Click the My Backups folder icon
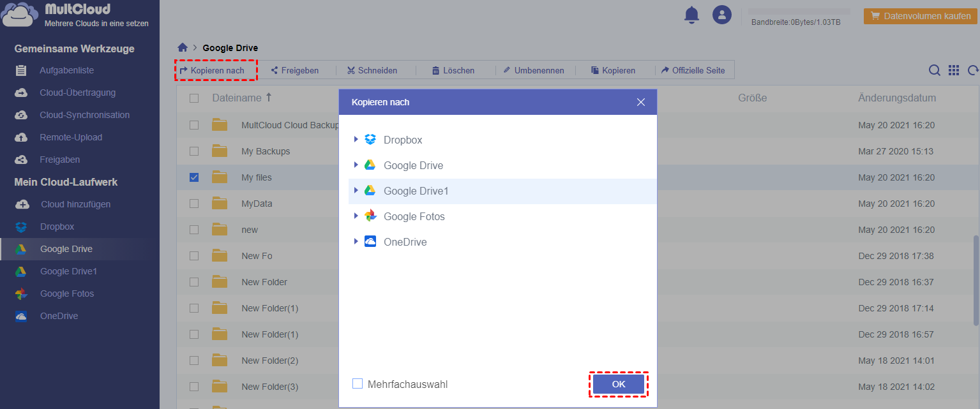This screenshot has height=409, width=980. [220, 151]
